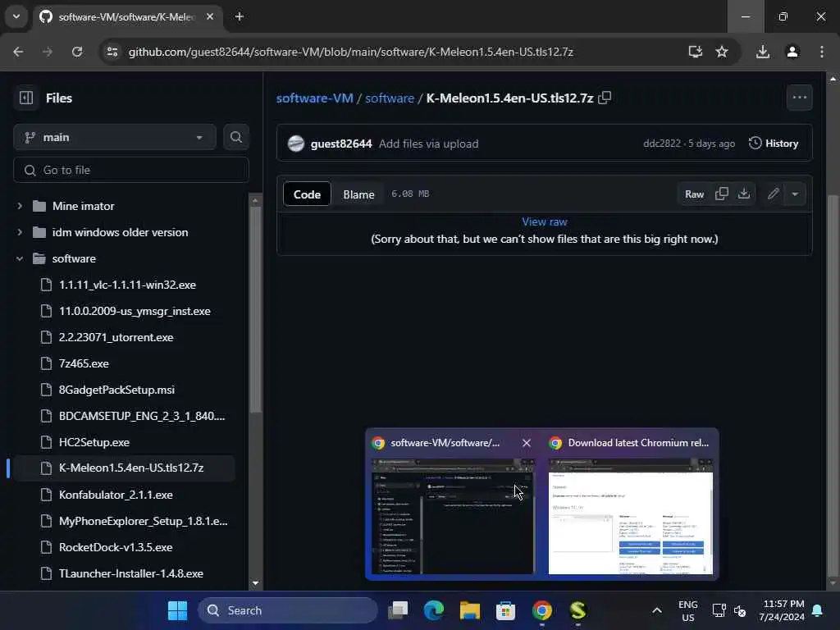Viewport: 840px width, 630px height.
Task: Expand the Mine imator folder
Action: coord(20,206)
